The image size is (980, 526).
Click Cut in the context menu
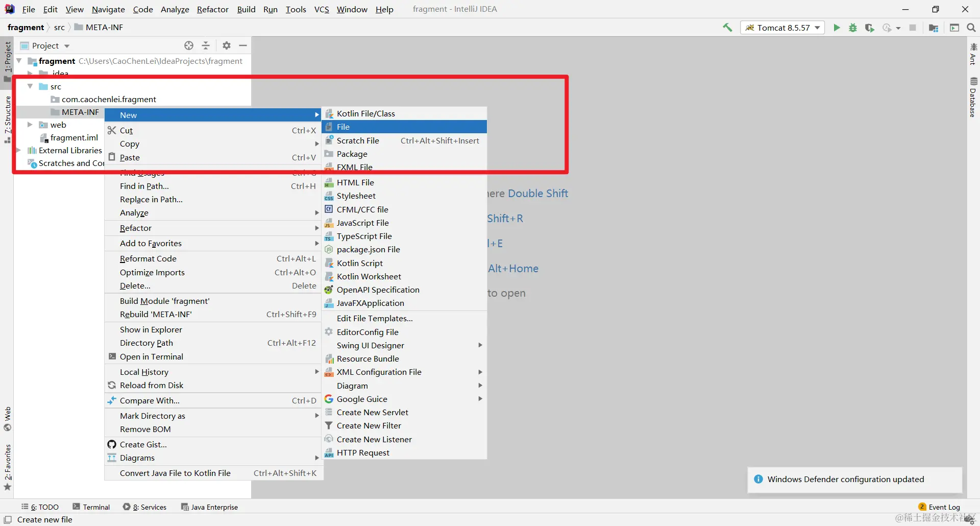[213, 130]
